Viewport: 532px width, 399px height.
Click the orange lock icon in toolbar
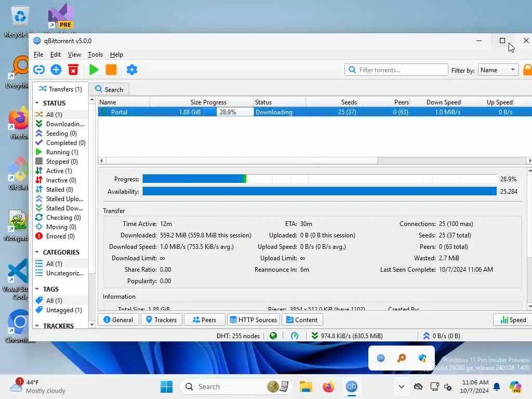click(x=528, y=70)
